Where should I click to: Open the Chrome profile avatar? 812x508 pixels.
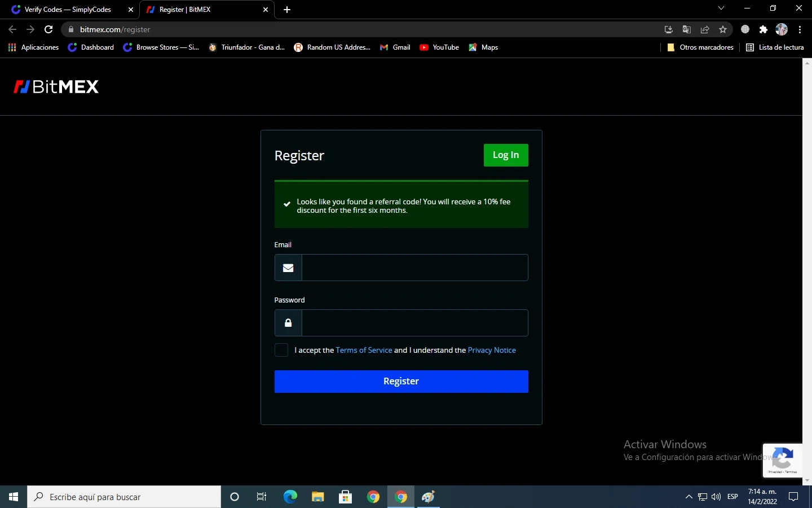782,29
